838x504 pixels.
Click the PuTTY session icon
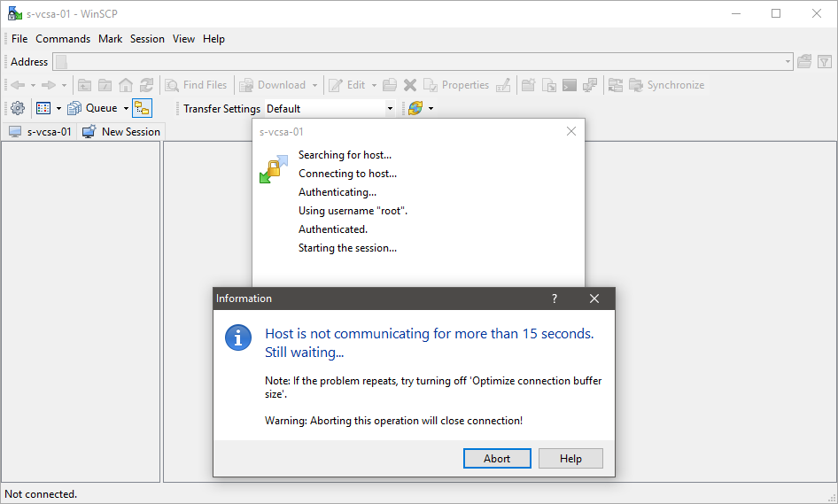tap(590, 85)
